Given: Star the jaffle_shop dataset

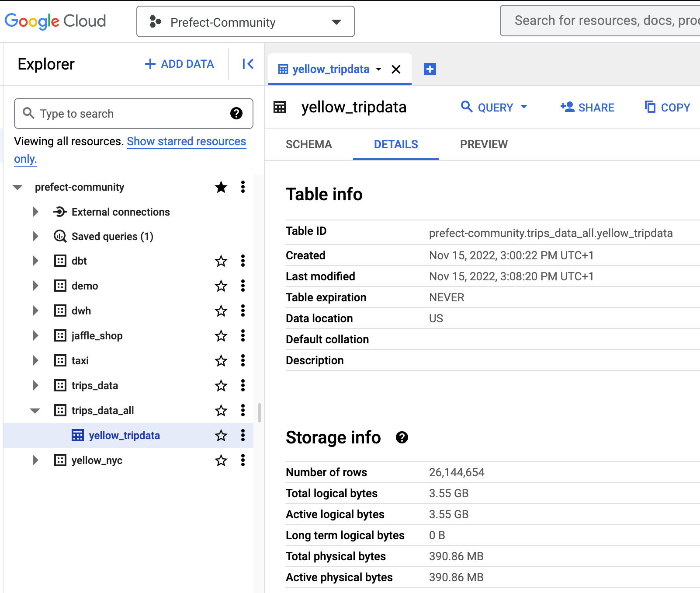Looking at the screenshot, I should (221, 336).
